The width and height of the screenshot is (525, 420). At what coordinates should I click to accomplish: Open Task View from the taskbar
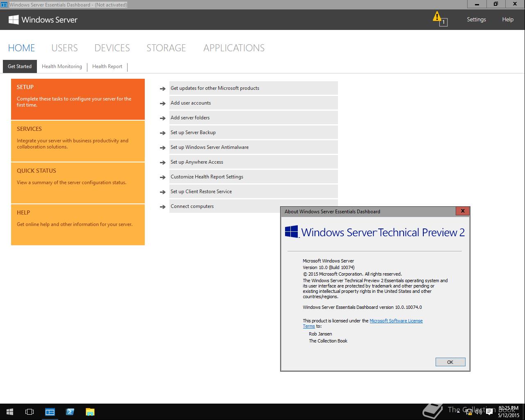point(30,412)
